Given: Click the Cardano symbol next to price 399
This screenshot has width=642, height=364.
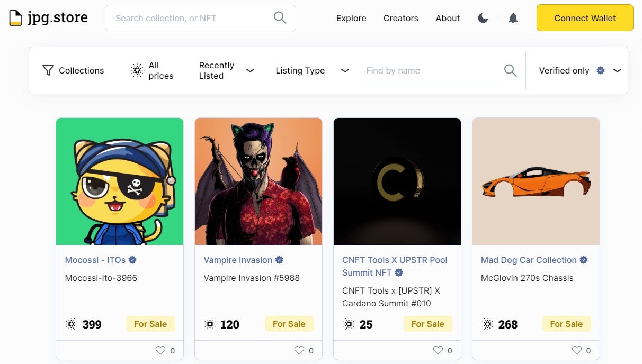Looking at the screenshot, I should pyautogui.click(x=70, y=324).
